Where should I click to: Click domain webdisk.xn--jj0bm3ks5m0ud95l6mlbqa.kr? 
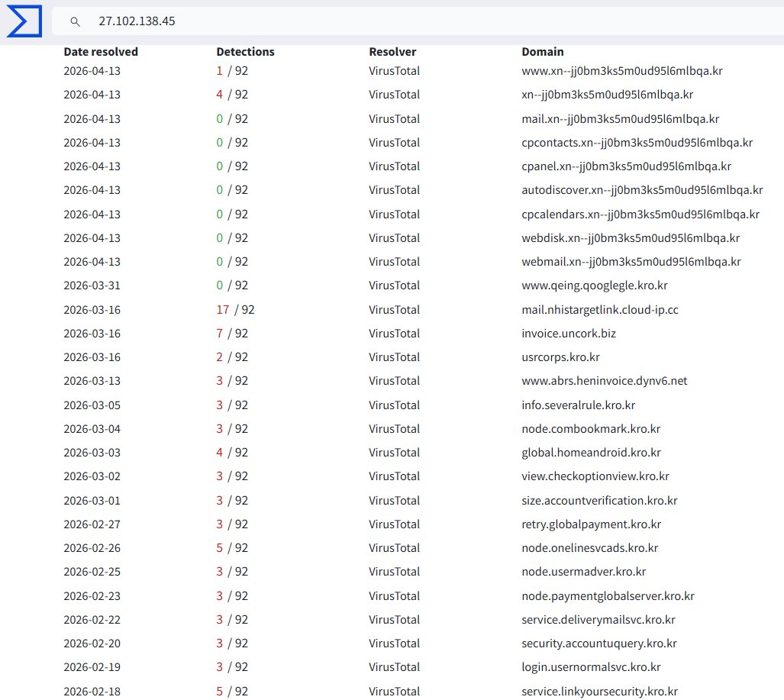tap(631, 238)
